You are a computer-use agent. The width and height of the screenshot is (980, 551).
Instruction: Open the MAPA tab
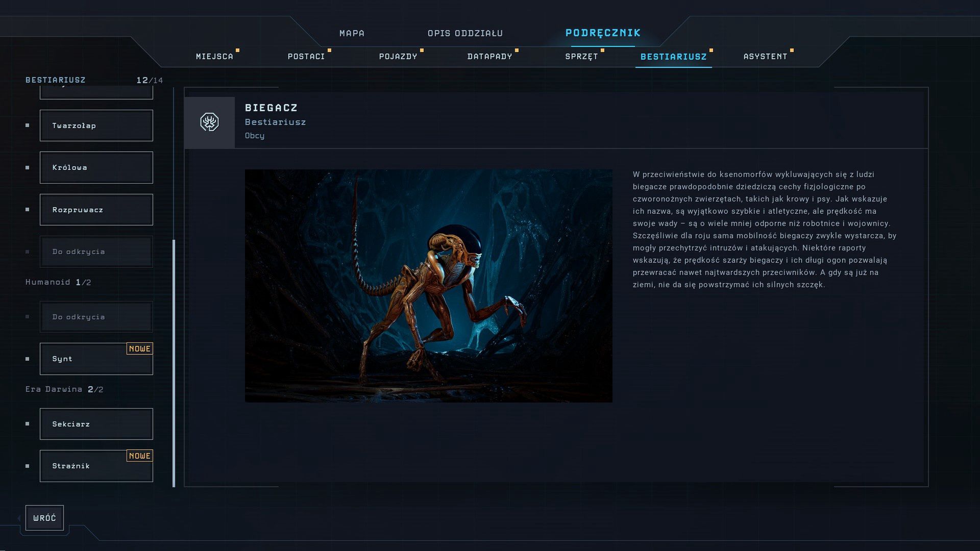point(352,33)
